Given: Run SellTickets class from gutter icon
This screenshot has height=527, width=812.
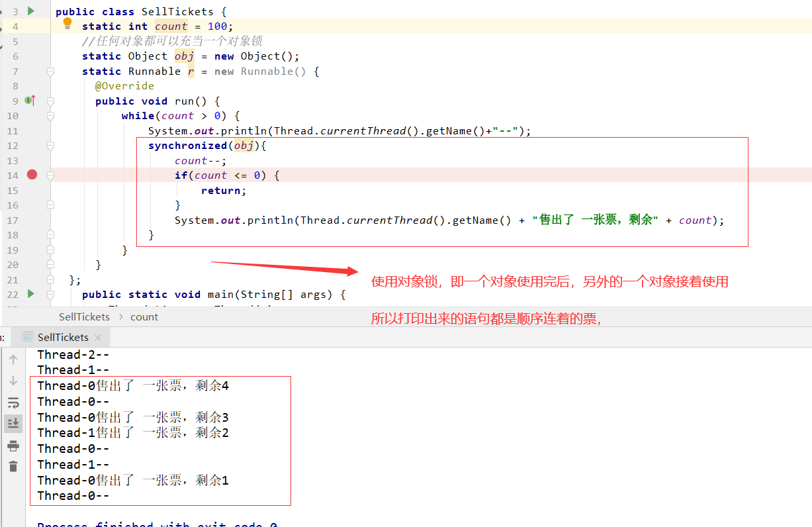Looking at the screenshot, I should (x=29, y=10).
